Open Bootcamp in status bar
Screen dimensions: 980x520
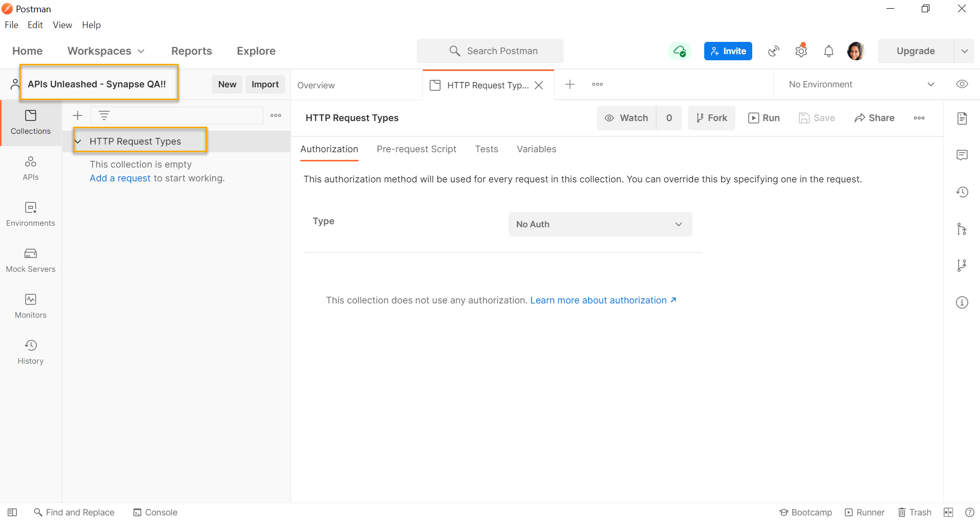pyautogui.click(x=805, y=512)
